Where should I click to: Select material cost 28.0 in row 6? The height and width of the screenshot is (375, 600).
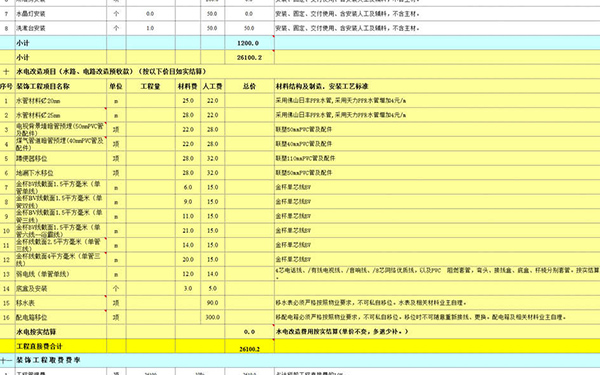pyautogui.click(x=188, y=173)
